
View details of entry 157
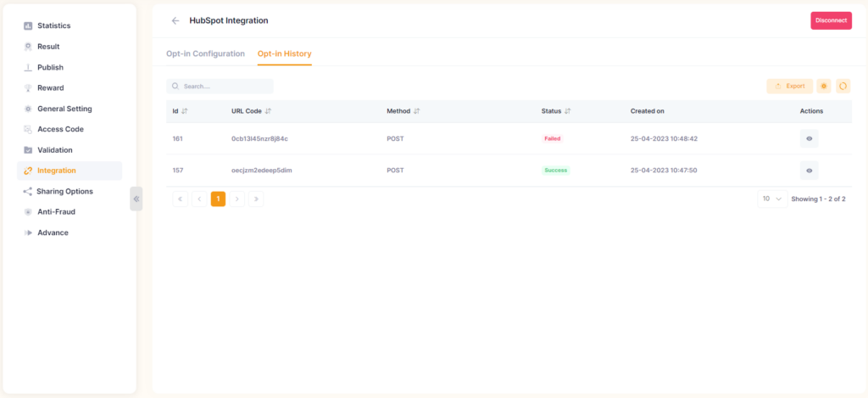[810, 171]
